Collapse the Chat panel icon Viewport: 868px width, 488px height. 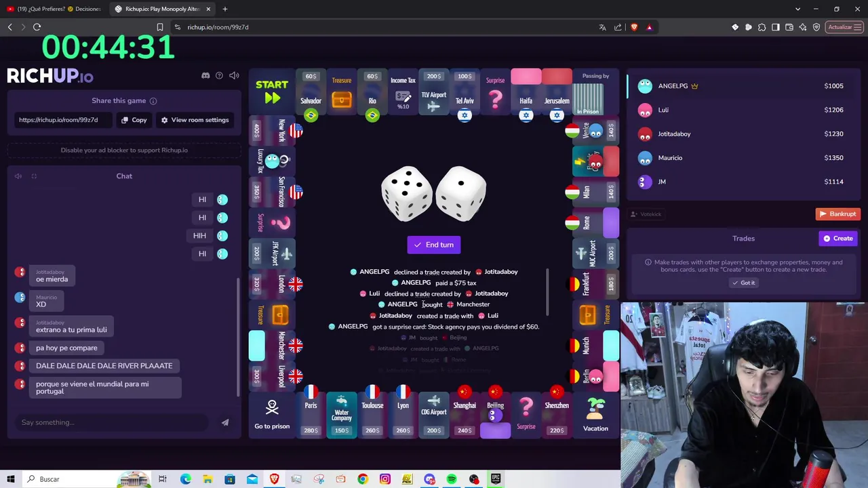tap(33, 176)
